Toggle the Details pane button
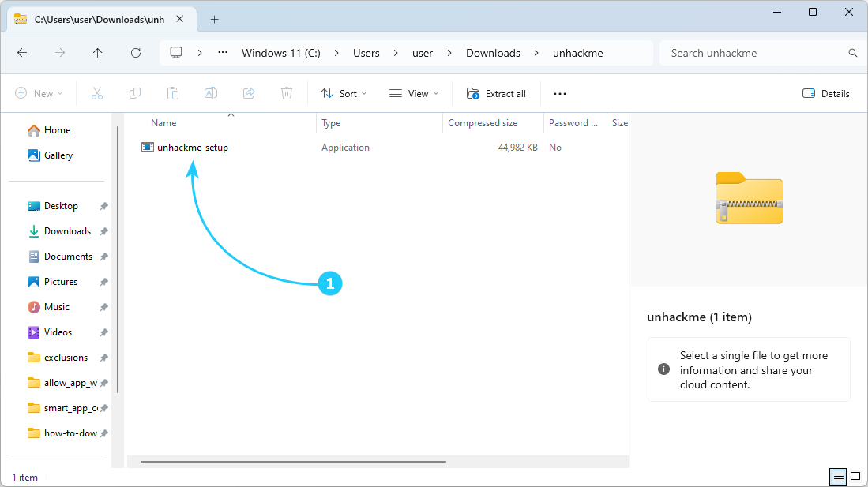The image size is (868, 487). click(826, 93)
